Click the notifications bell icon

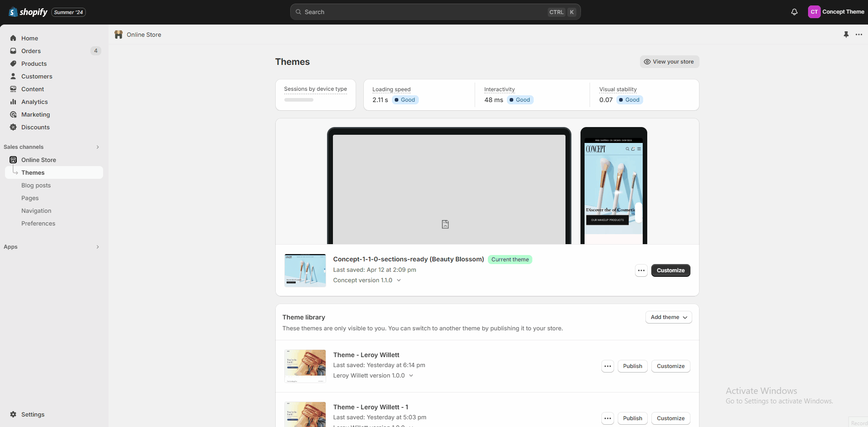(x=794, y=12)
